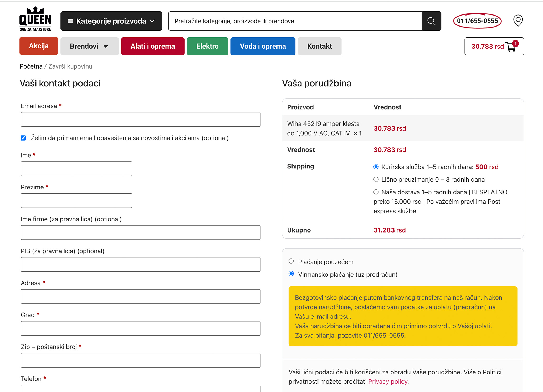Go to the Elektro category
The width and height of the screenshot is (543, 392).
207,46
